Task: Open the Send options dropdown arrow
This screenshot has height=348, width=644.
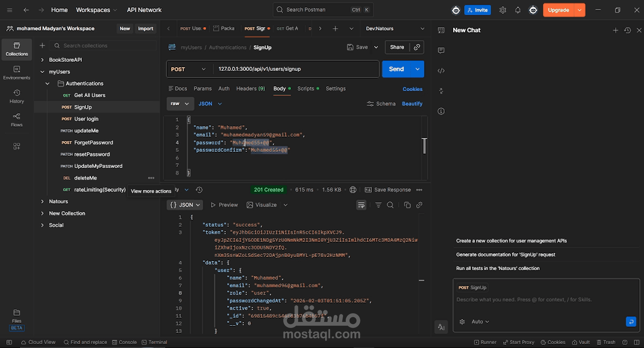Action: (x=417, y=69)
